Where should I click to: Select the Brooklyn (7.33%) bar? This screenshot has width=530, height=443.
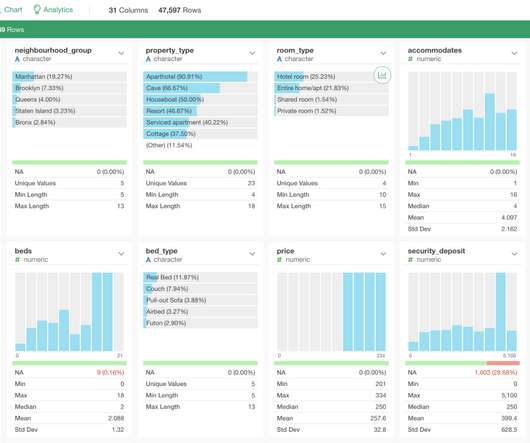(x=69, y=88)
